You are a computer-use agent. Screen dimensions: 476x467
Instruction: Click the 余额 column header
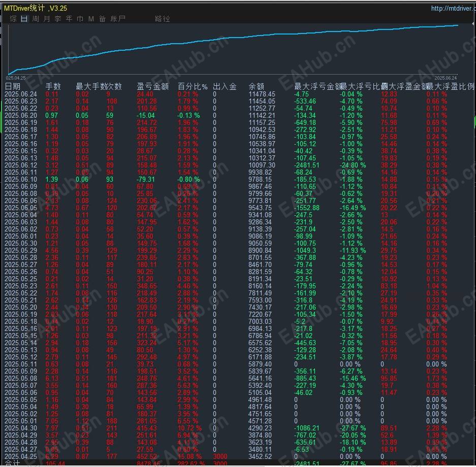click(257, 86)
